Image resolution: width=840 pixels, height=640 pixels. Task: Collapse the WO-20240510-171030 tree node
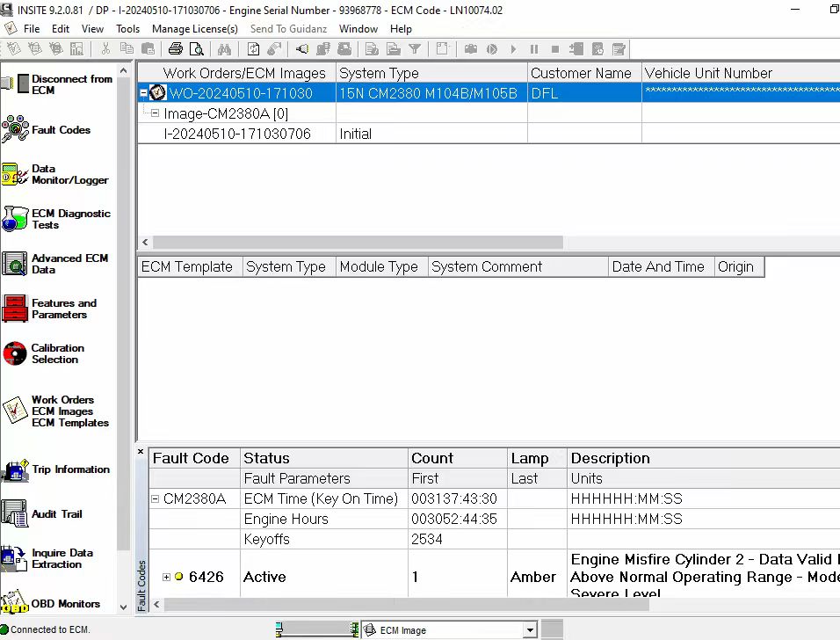(143, 92)
